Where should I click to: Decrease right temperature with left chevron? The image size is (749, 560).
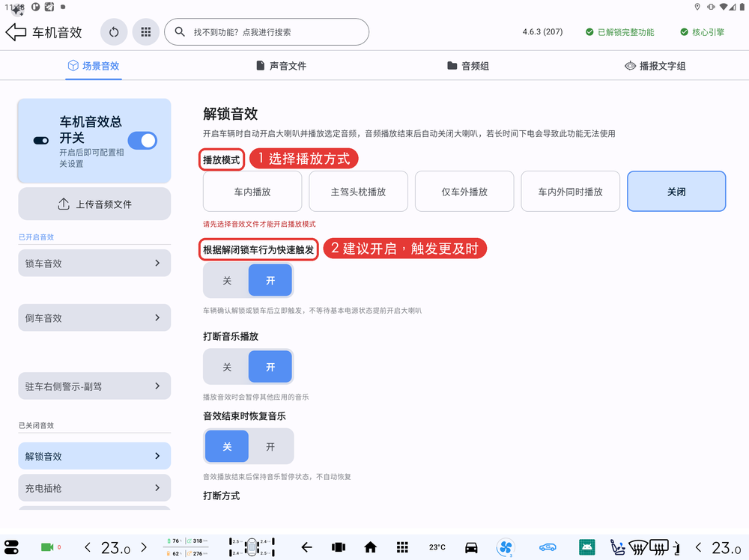(x=698, y=547)
